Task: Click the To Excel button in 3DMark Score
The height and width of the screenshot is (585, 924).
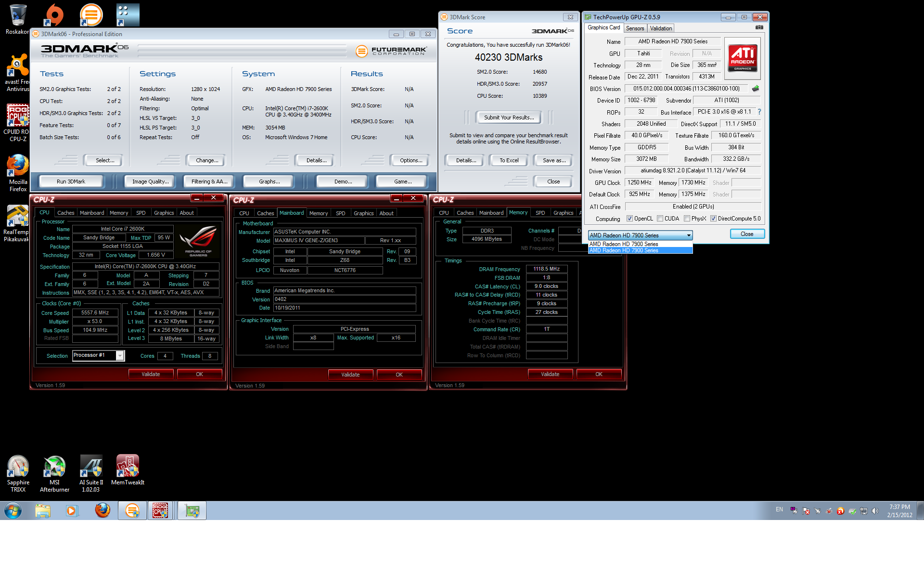Action: (x=509, y=160)
